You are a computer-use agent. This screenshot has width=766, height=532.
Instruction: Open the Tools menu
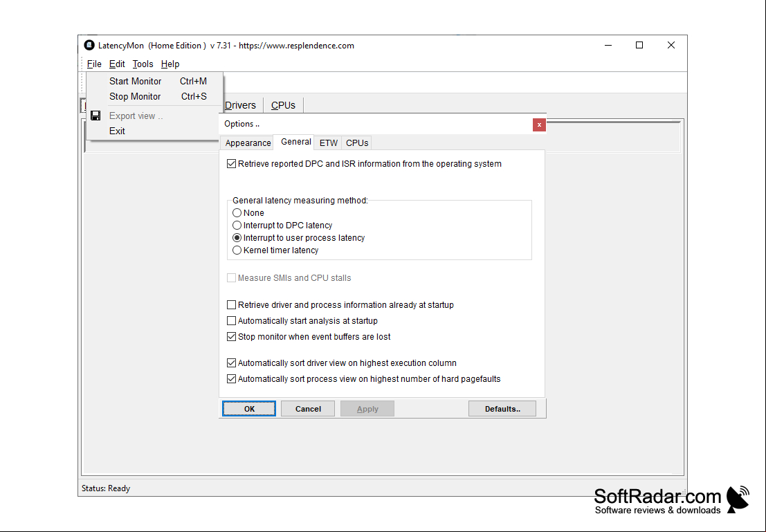(143, 64)
